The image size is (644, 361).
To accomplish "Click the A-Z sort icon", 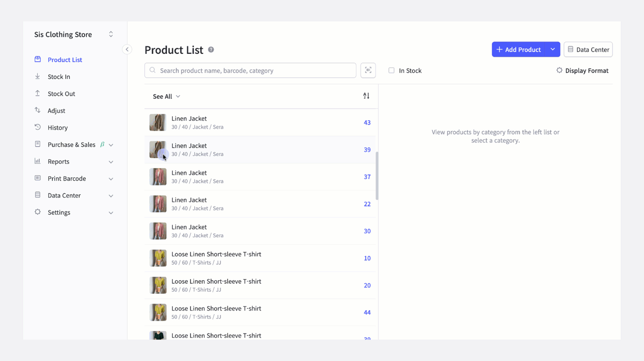I will [x=366, y=95].
